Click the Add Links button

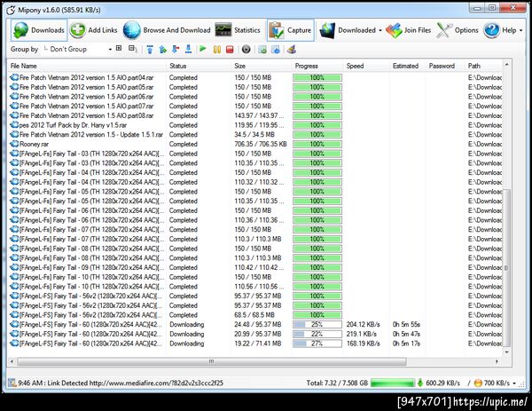coord(94,30)
